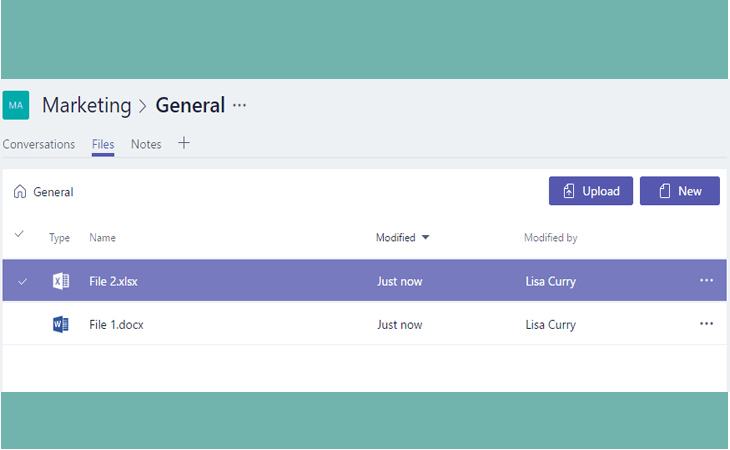Click the Upload button
Image resolution: width=730 pixels, height=450 pixels.
pyautogui.click(x=590, y=191)
